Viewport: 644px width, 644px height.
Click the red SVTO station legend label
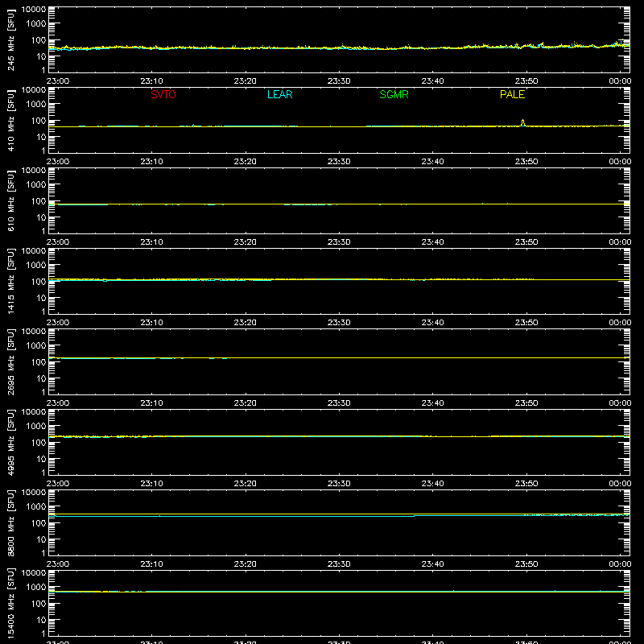pyautogui.click(x=163, y=94)
